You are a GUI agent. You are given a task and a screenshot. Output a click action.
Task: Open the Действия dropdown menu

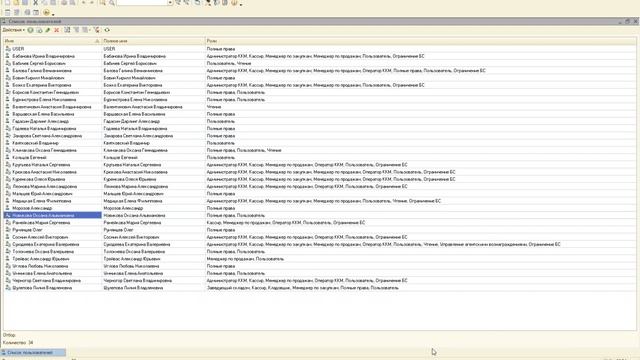13,30
